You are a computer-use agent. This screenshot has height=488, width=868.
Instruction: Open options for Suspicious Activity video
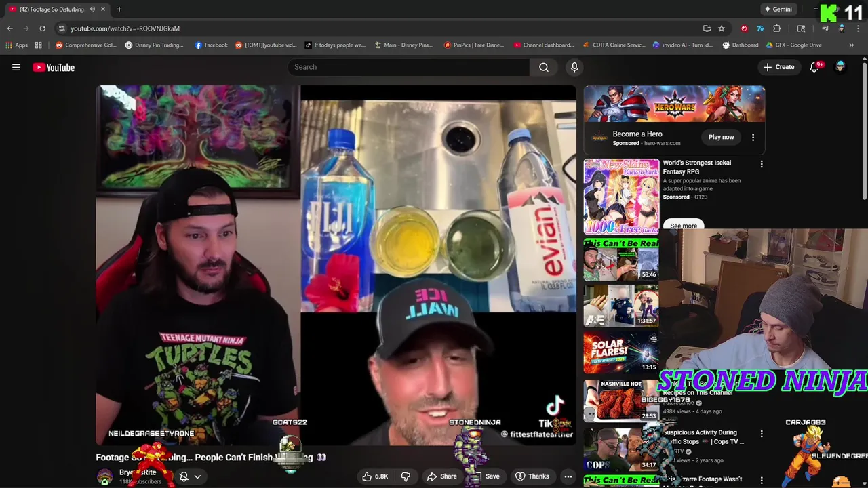(762, 434)
